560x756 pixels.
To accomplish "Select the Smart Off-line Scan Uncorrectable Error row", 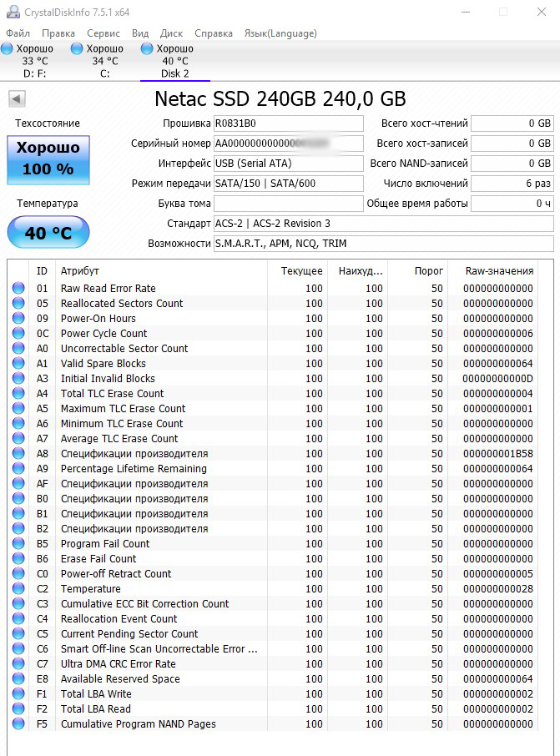I will tap(273, 649).
